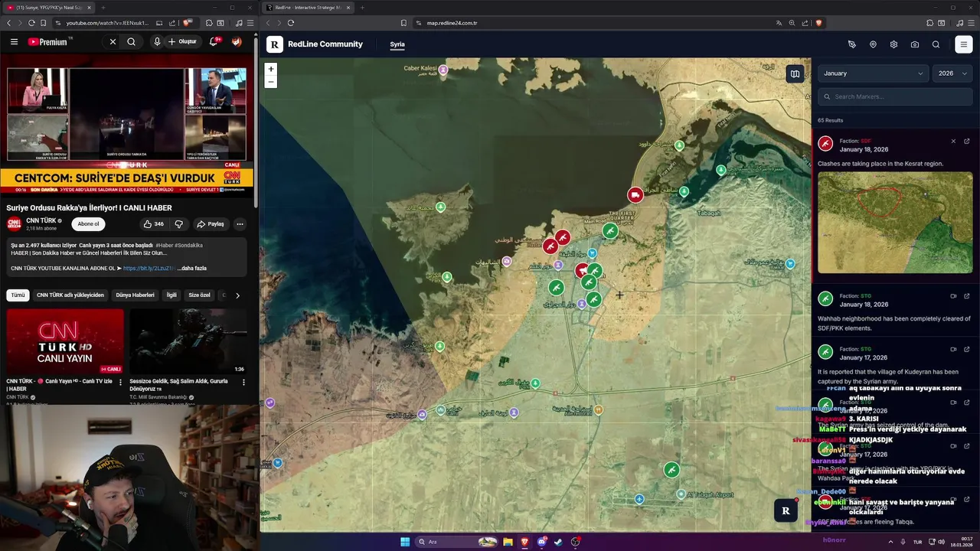This screenshot has width=980, height=551.
Task: Go to YouTube Premium home logo
Action: click(x=48, y=42)
